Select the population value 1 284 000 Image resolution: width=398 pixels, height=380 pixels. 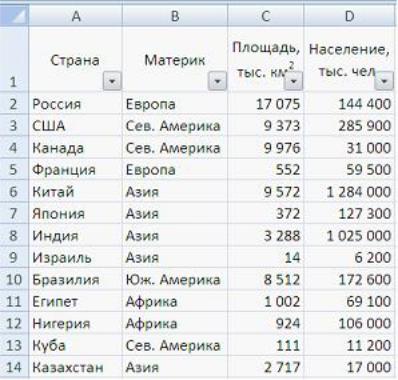tap(349, 191)
